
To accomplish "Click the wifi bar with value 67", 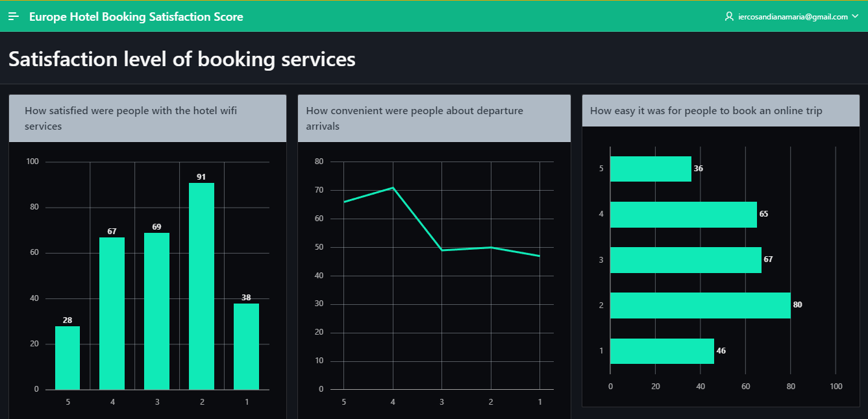I will pyautogui.click(x=112, y=313).
